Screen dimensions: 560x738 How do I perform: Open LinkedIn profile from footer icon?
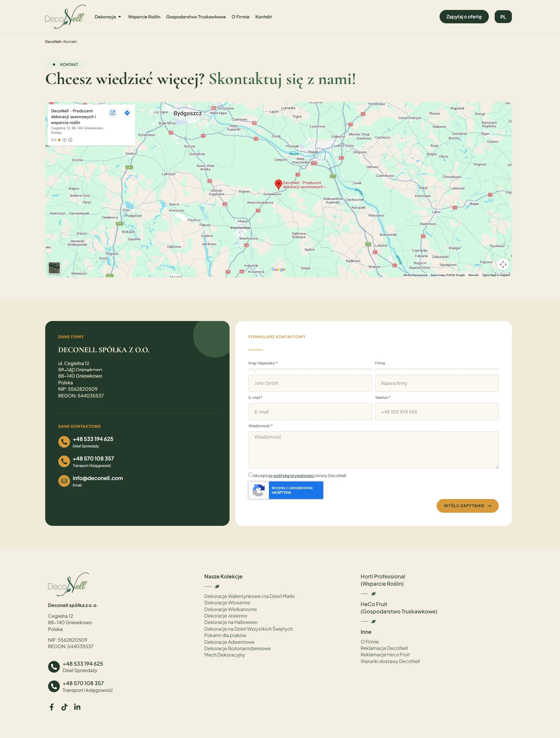[x=77, y=707]
